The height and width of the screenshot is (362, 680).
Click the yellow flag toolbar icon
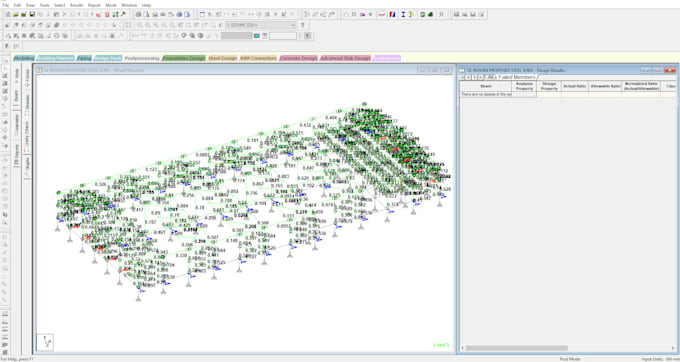tap(411, 14)
